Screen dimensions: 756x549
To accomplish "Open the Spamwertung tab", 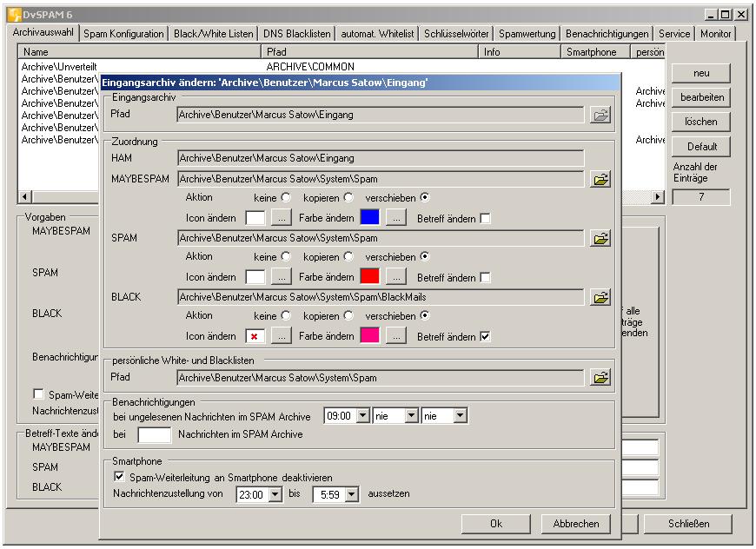I will (527, 34).
